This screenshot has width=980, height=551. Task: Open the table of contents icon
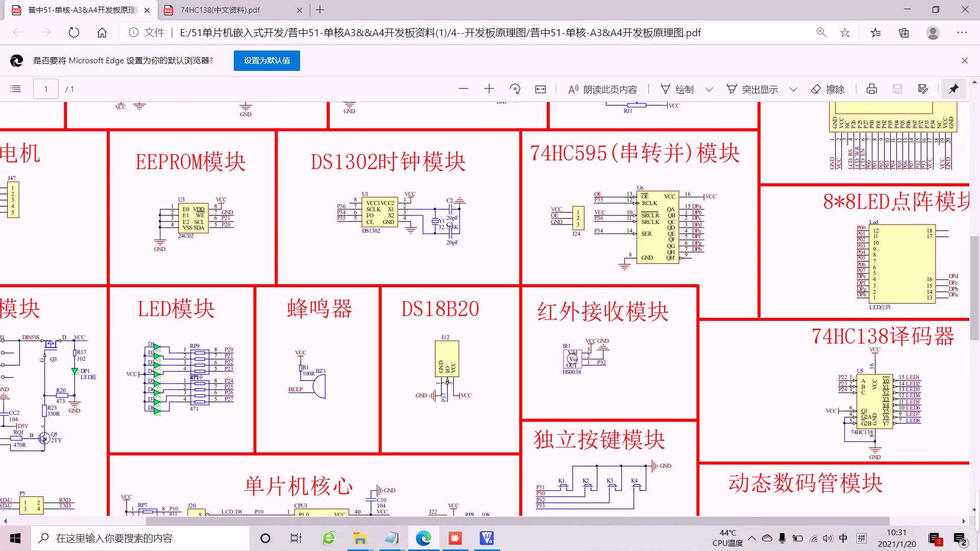pos(16,89)
